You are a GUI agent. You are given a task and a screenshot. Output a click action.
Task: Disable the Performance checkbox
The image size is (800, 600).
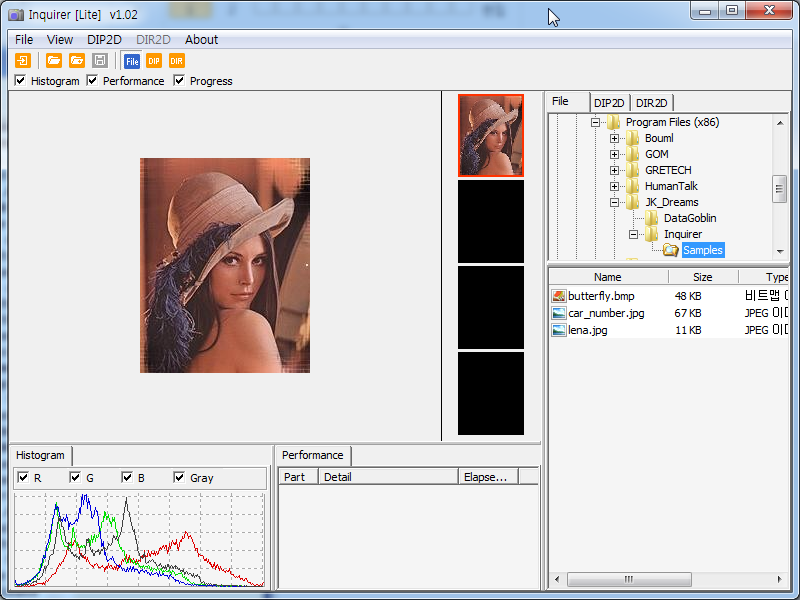(93, 81)
